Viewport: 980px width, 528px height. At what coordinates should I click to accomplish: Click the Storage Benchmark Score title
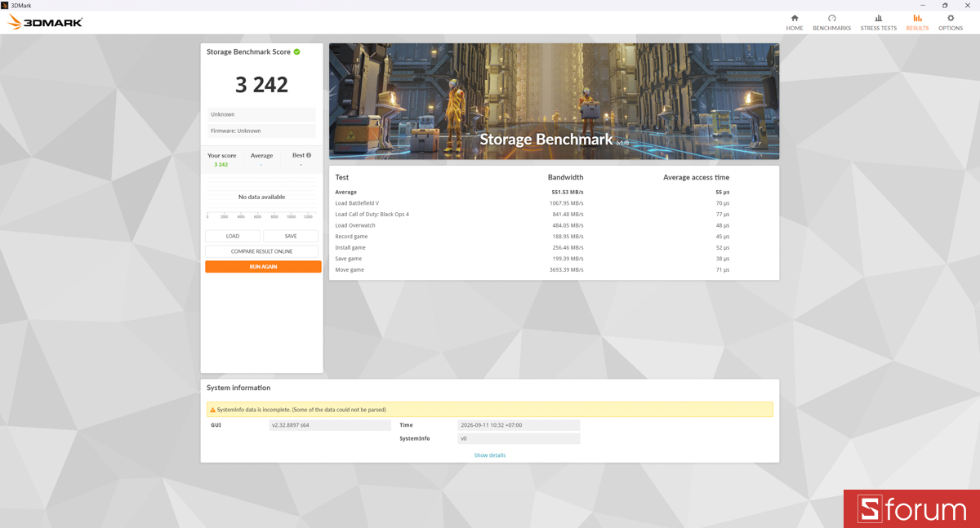248,51
